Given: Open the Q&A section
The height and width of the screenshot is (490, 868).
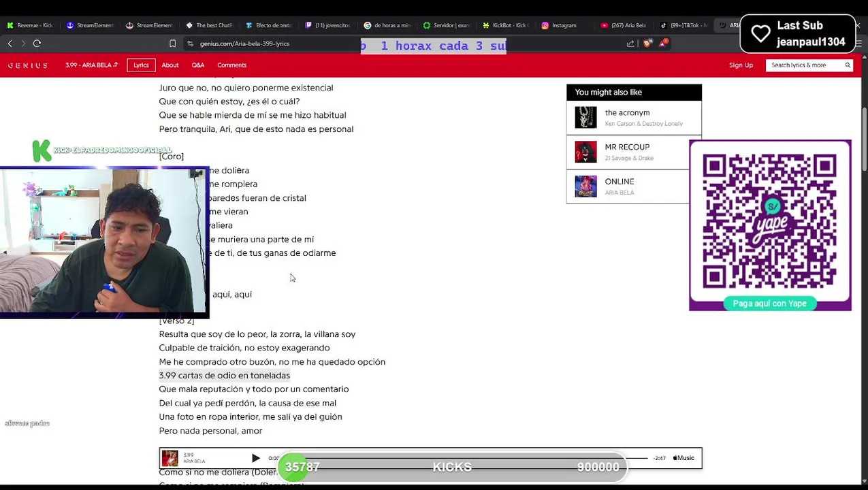Looking at the screenshot, I should tap(198, 65).
